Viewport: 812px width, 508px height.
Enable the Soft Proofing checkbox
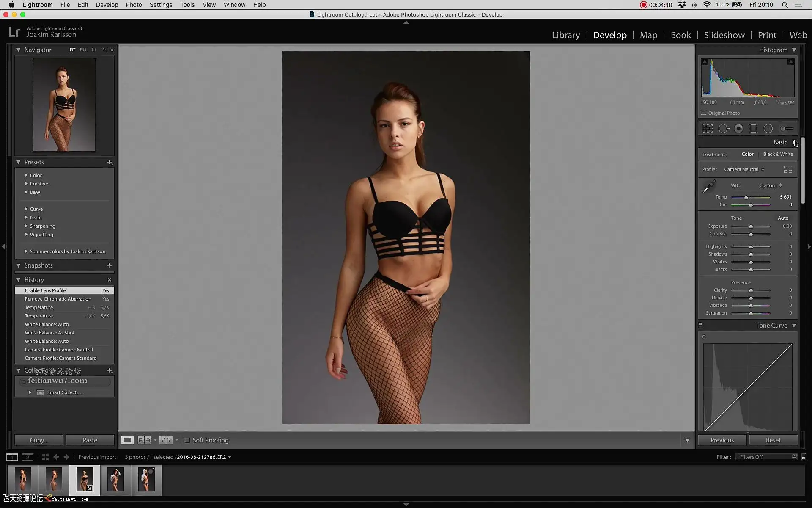click(187, 440)
